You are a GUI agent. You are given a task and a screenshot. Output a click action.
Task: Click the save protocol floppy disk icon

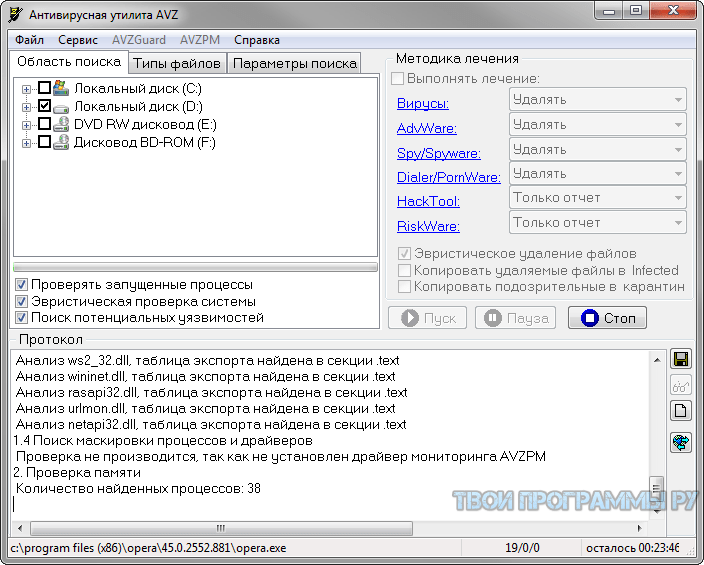681,360
